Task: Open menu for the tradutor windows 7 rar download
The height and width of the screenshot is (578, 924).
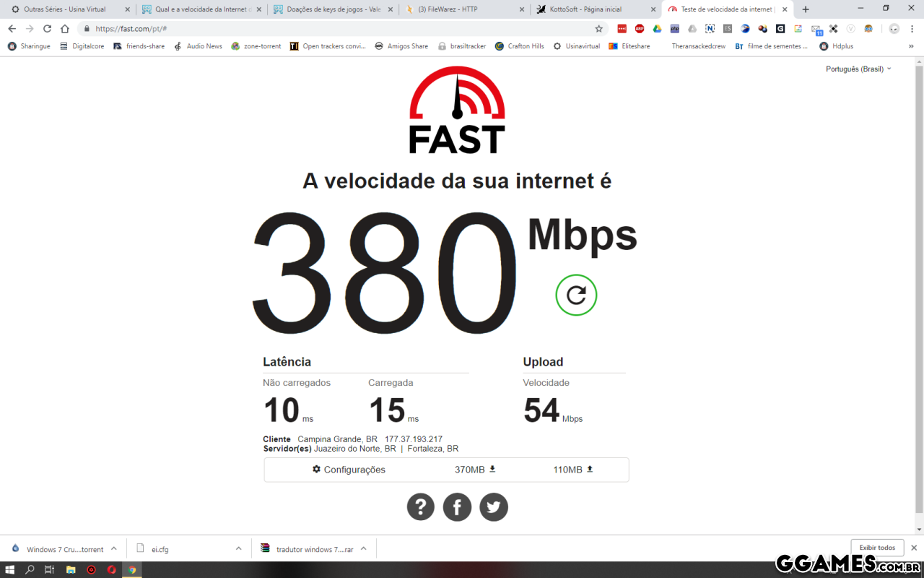Action: (363, 549)
